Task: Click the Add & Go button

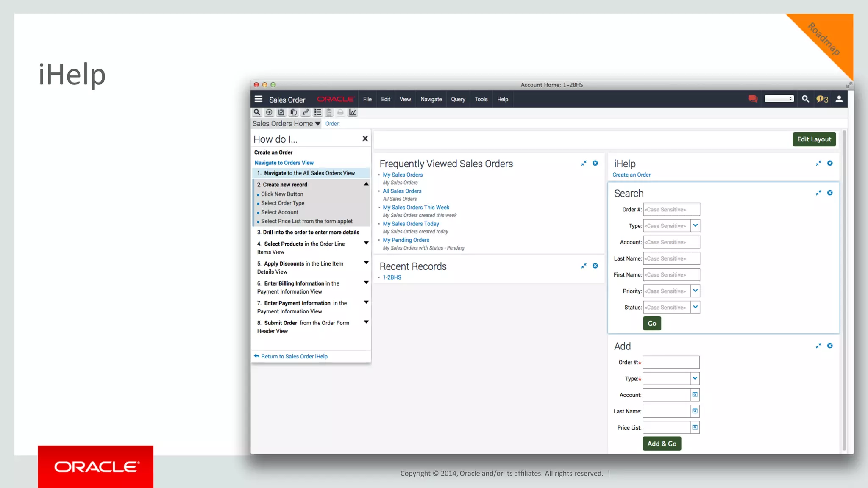Action: click(x=662, y=444)
